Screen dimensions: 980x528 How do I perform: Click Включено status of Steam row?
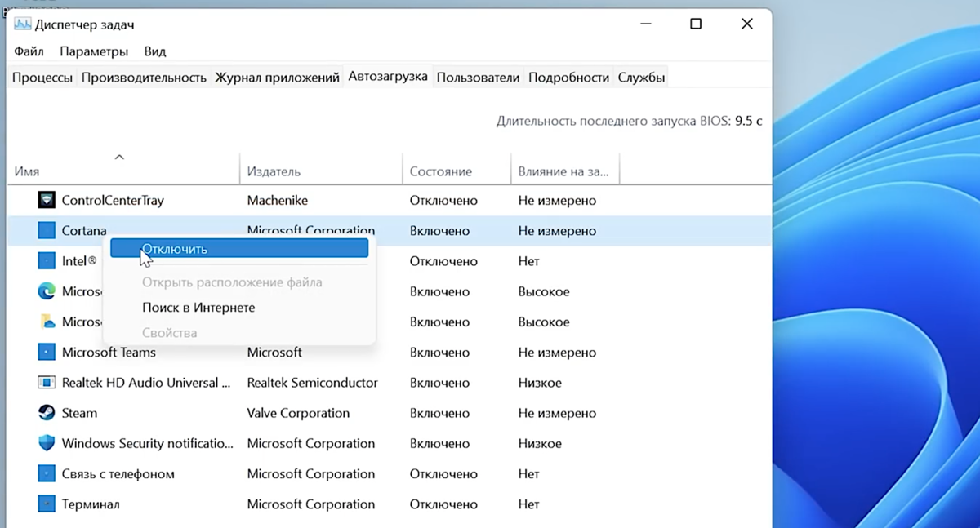440,413
